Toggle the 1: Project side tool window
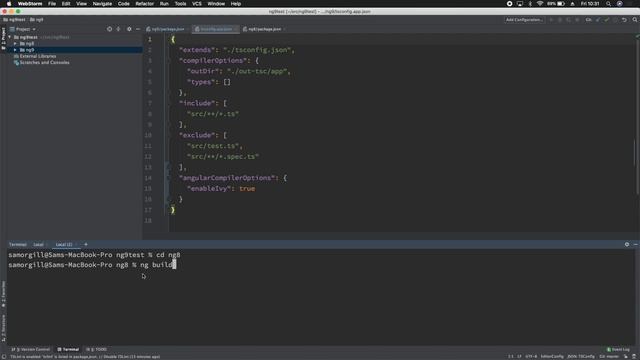The height and width of the screenshot is (360, 640). point(3,39)
